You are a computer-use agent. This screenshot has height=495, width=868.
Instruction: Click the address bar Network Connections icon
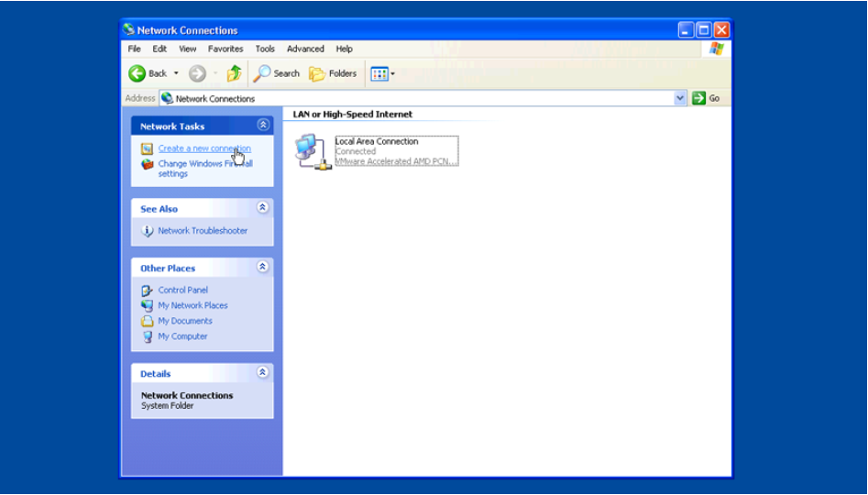(x=167, y=99)
